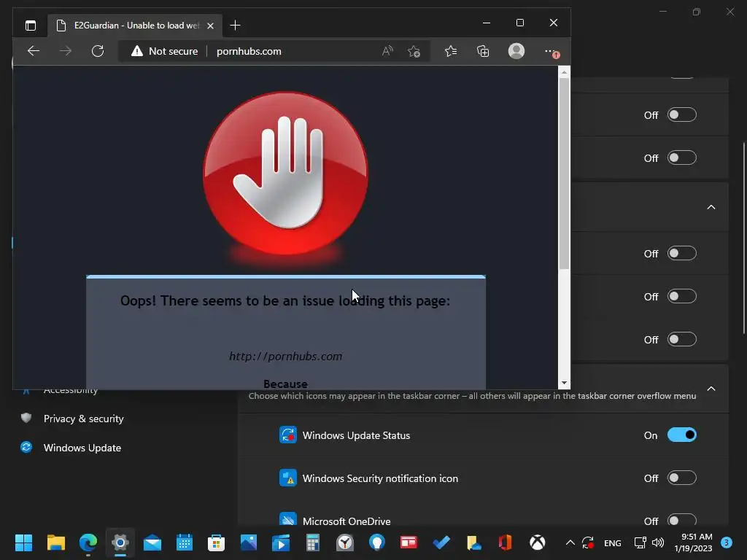Click the Windows Security notification row icon
747x560 pixels.
(287, 478)
